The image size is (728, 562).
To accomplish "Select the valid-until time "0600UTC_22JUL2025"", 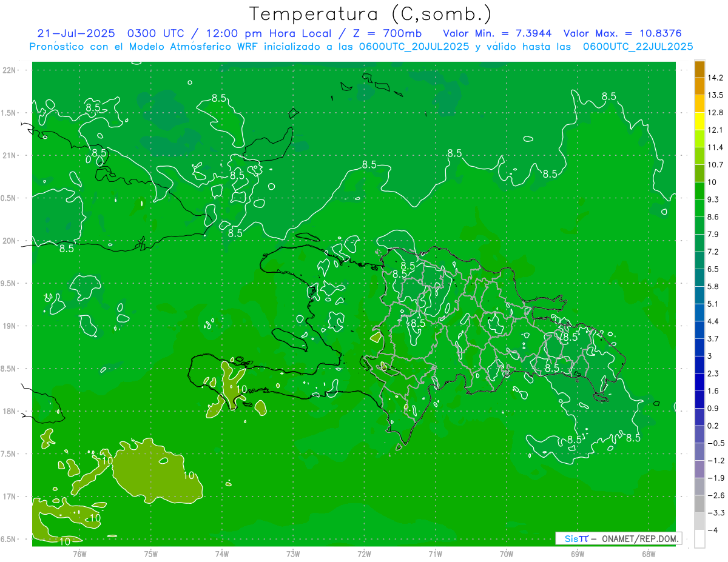I will coord(638,47).
